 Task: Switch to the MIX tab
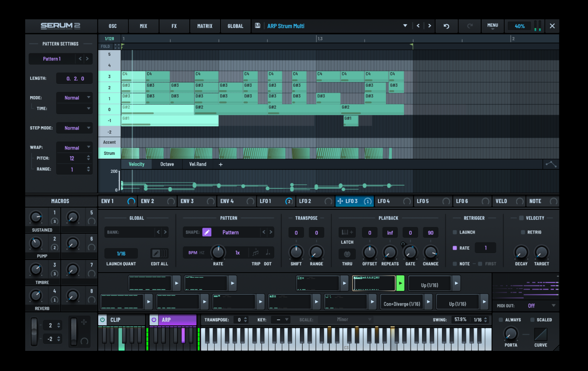(144, 26)
